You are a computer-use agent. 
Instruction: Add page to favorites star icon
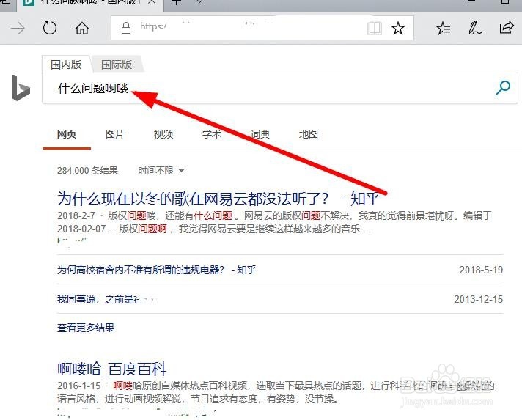(398, 29)
